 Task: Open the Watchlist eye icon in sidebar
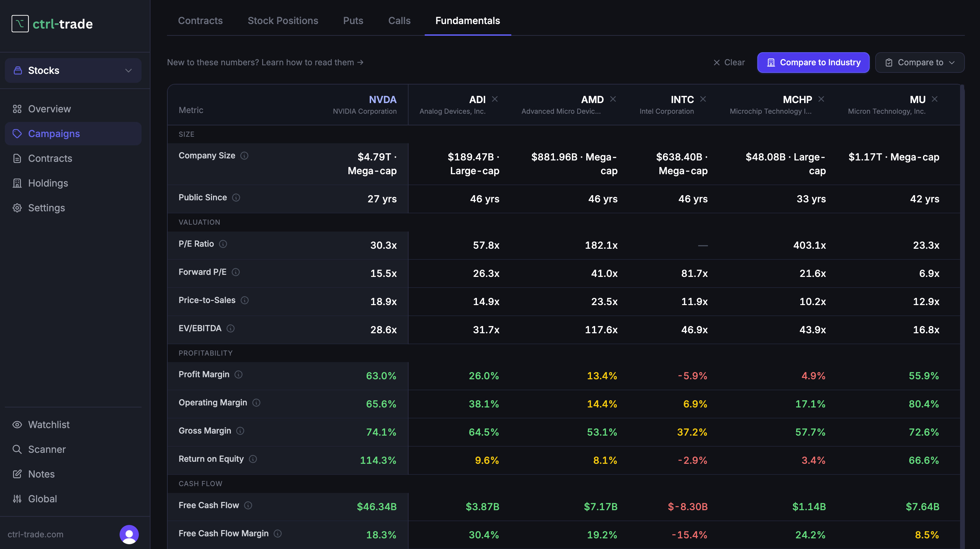pos(17,425)
